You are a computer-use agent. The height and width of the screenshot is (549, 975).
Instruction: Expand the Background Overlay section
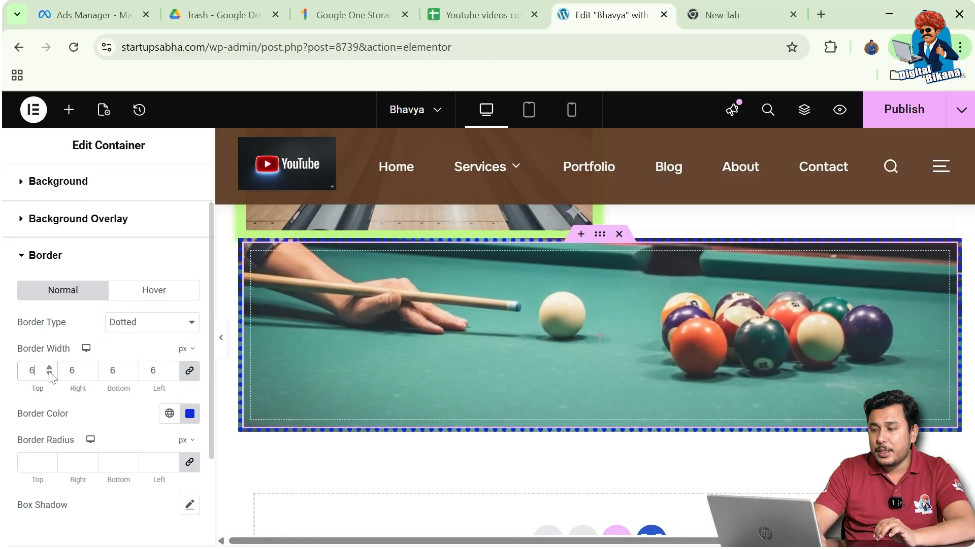pyautogui.click(x=78, y=219)
